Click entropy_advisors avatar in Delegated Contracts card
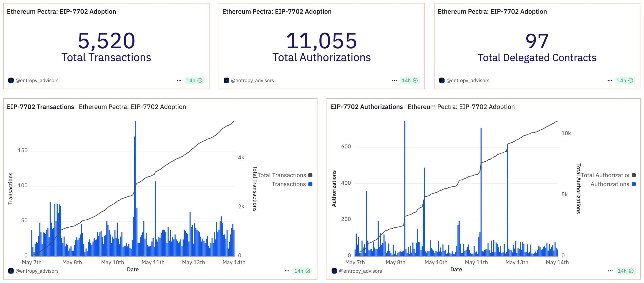The image size is (644, 283). (x=442, y=80)
